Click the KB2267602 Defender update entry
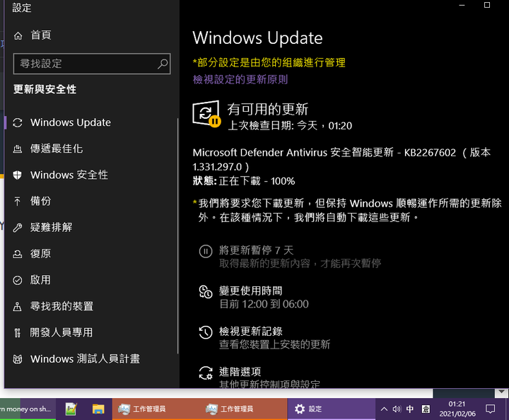 click(x=341, y=159)
